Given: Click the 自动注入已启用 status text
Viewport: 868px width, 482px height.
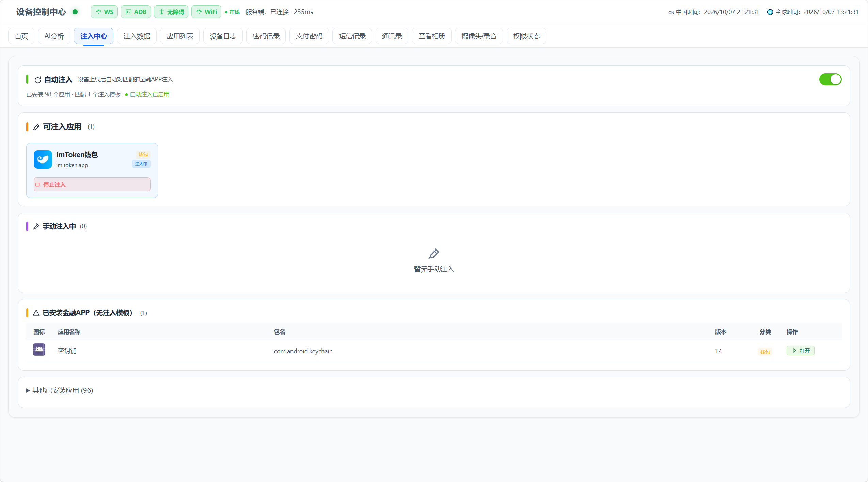Looking at the screenshot, I should 149,94.
